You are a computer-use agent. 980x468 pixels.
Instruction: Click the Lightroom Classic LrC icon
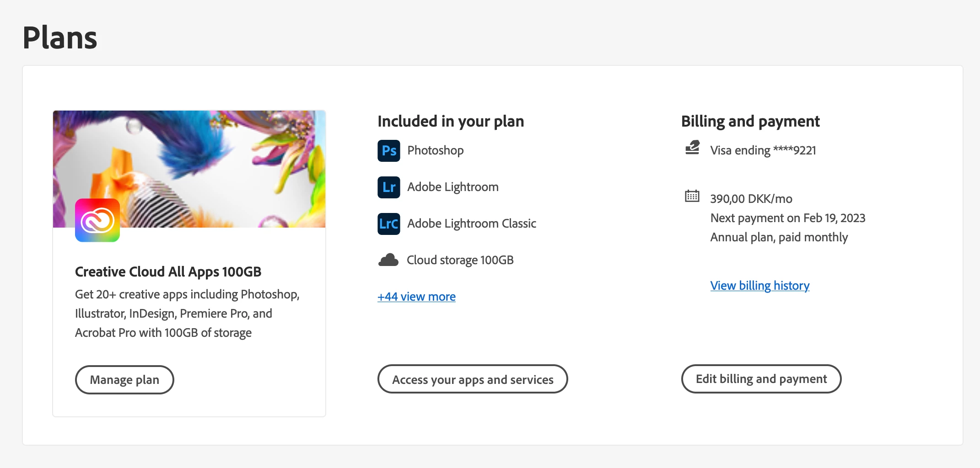[389, 224]
